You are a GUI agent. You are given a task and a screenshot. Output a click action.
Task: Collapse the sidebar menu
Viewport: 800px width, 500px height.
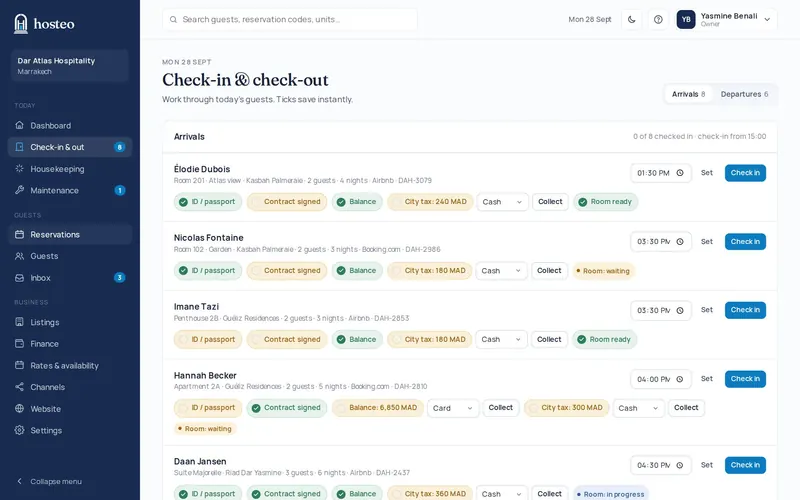point(50,481)
